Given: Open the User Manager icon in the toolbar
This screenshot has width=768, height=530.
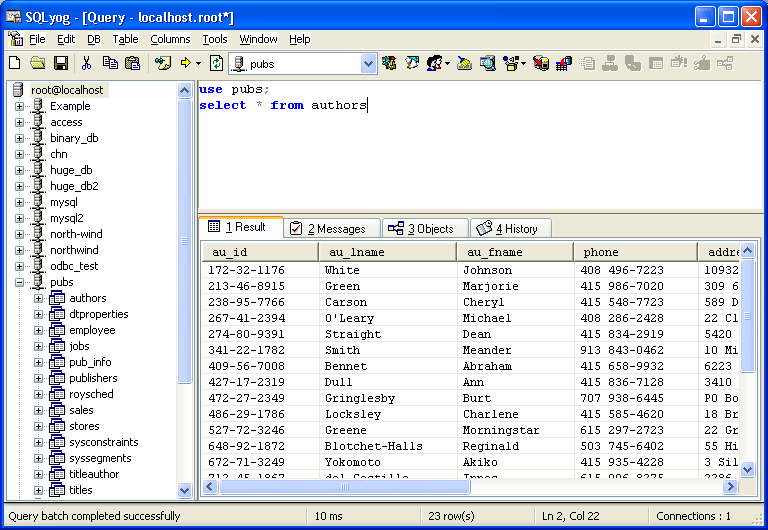Looking at the screenshot, I should pos(435,63).
